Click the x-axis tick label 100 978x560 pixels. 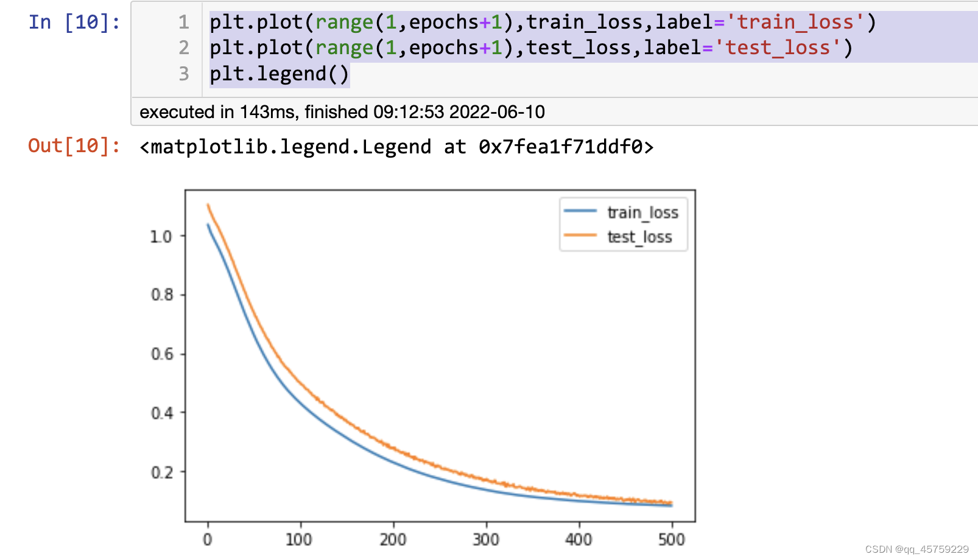(x=299, y=540)
